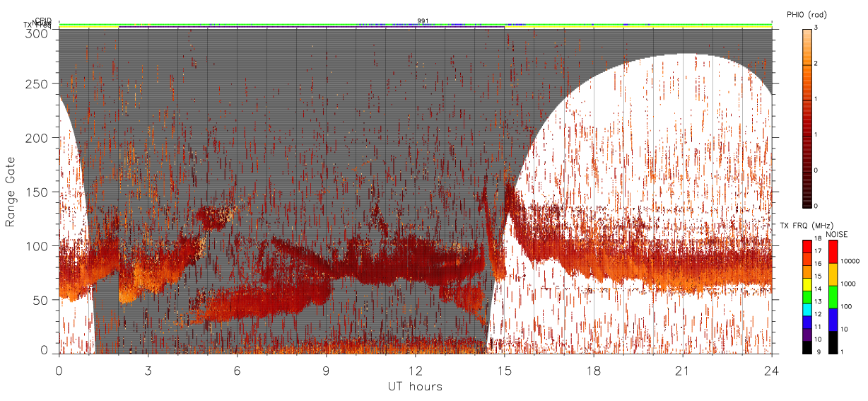
Task: Click the '16' TX FRQ legend value
Action: (x=818, y=264)
